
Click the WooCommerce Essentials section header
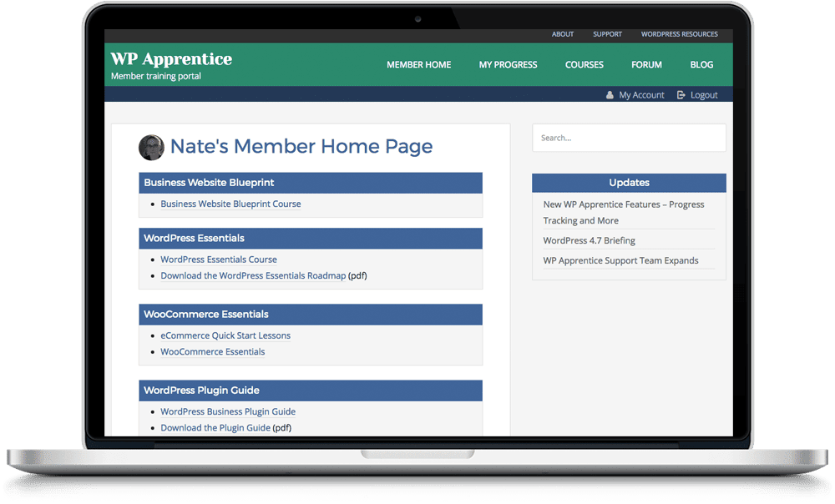coord(311,315)
